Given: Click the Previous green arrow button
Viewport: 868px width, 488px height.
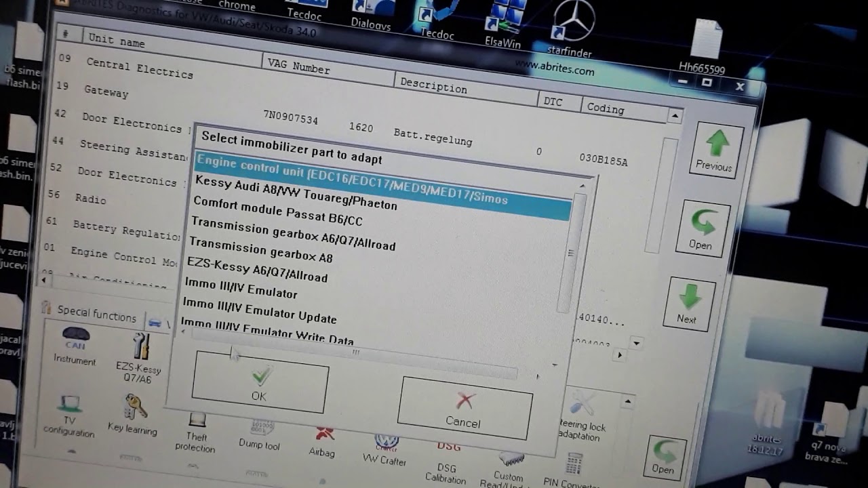Looking at the screenshot, I should [x=715, y=150].
